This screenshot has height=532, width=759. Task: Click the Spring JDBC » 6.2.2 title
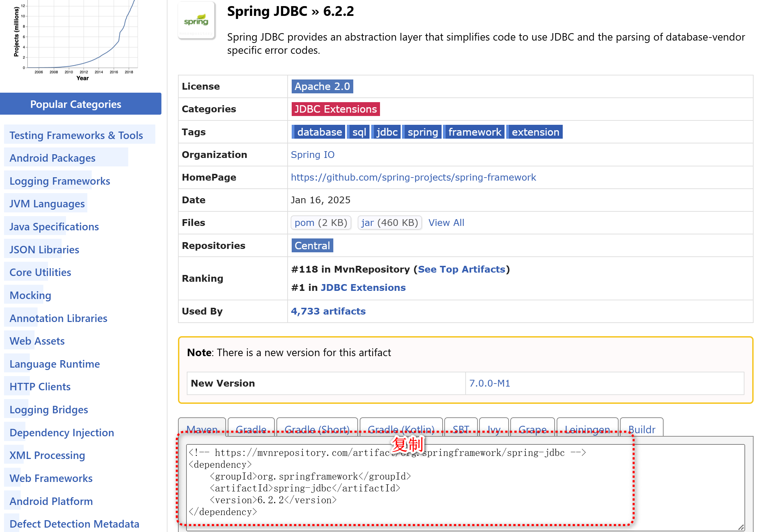click(x=290, y=11)
